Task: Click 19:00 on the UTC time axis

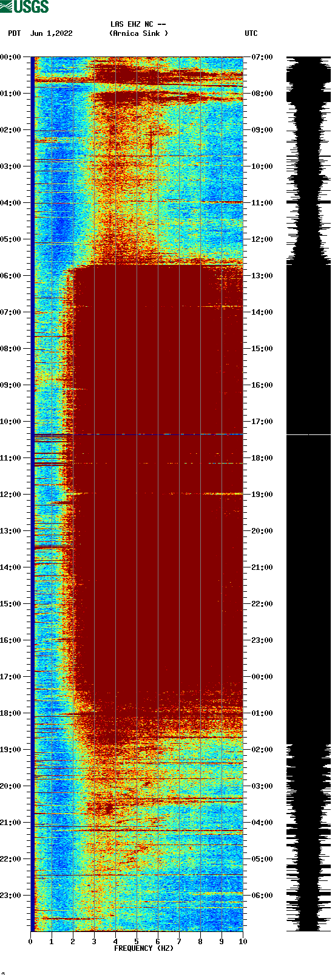Action: pyautogui.click(x=262, y=495)
